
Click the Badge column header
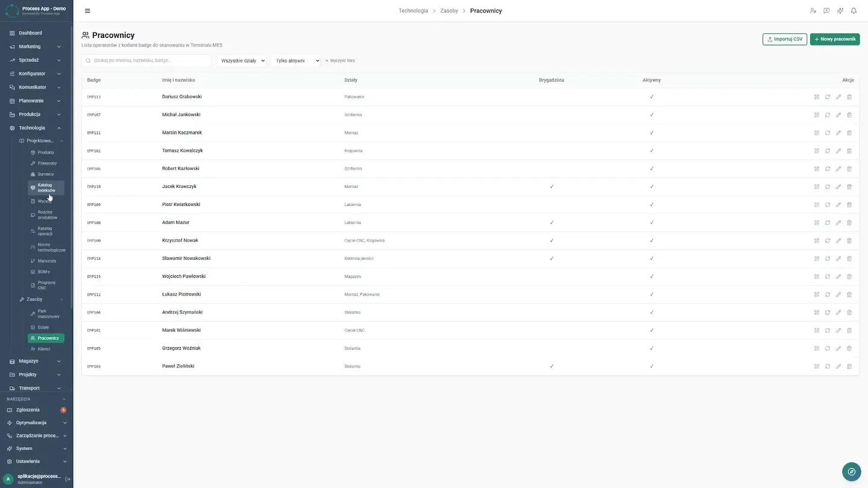coord(93,80)
